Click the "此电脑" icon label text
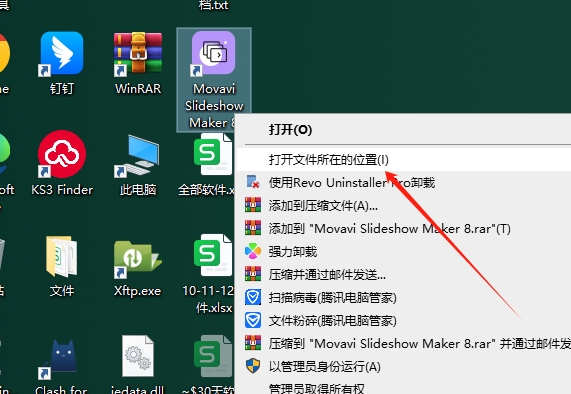This screenshot has height=394, width=571. [138, 190]
